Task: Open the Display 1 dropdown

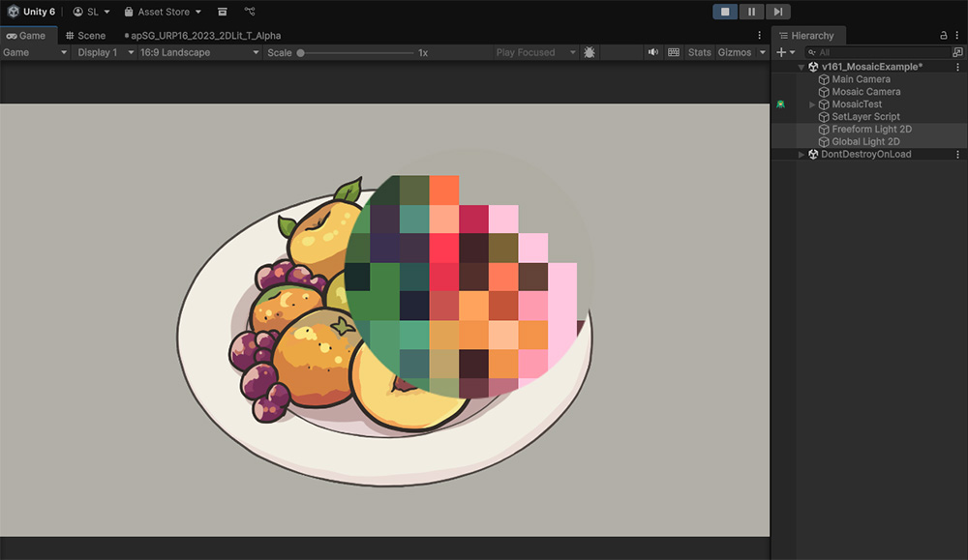Action: click(102, 52)
